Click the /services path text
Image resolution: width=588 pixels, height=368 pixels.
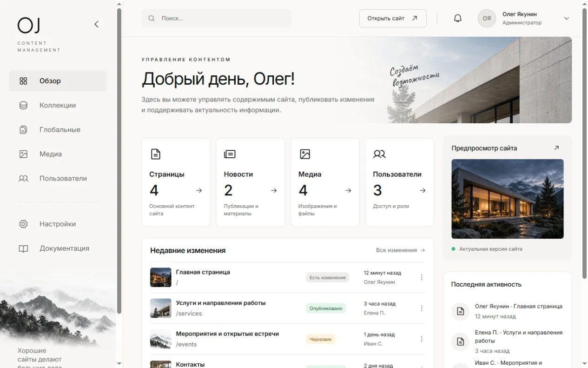click(189, 314)
